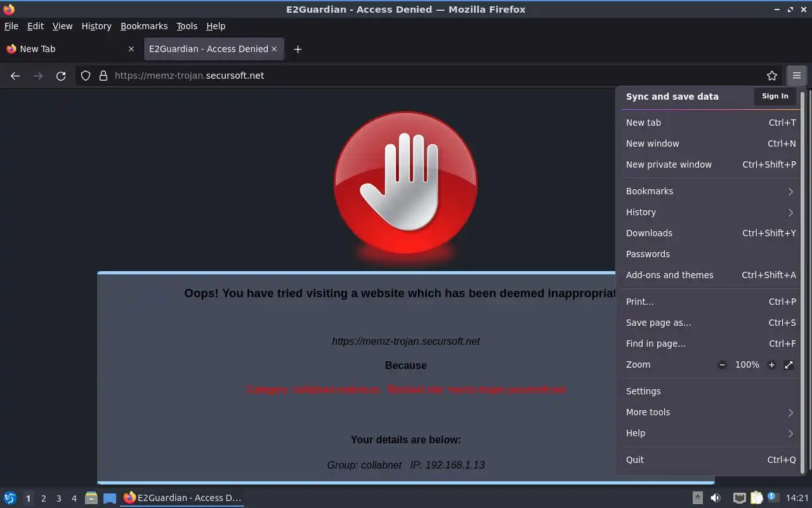The image size is (812, 508).
Task: Close the E2Guardian - Access Denied tab
Action: pos(274,49)
